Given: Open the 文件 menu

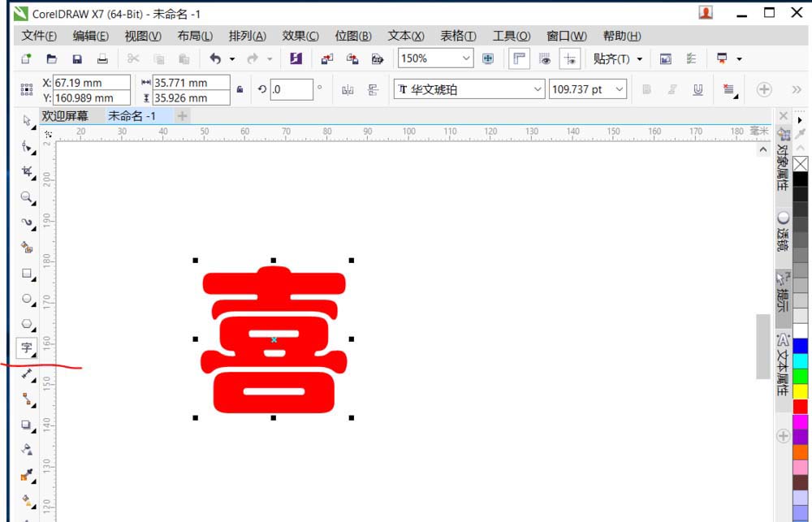Looking at the screenshot, I should point(39,36).
